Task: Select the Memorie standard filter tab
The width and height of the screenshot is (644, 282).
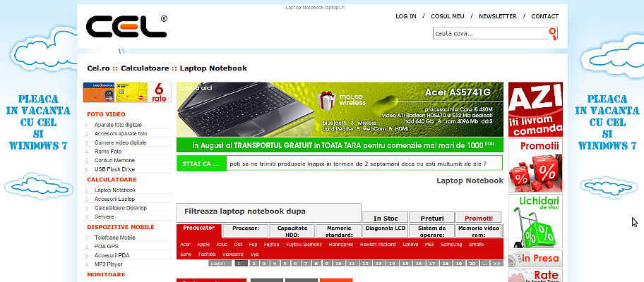Action: (x=339, y=231)
